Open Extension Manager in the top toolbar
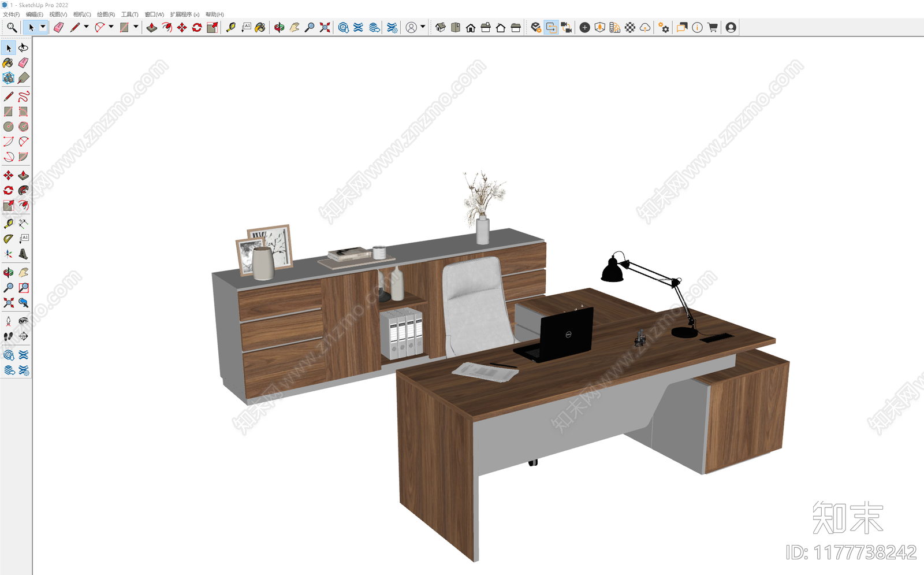 tap(392, 27)
